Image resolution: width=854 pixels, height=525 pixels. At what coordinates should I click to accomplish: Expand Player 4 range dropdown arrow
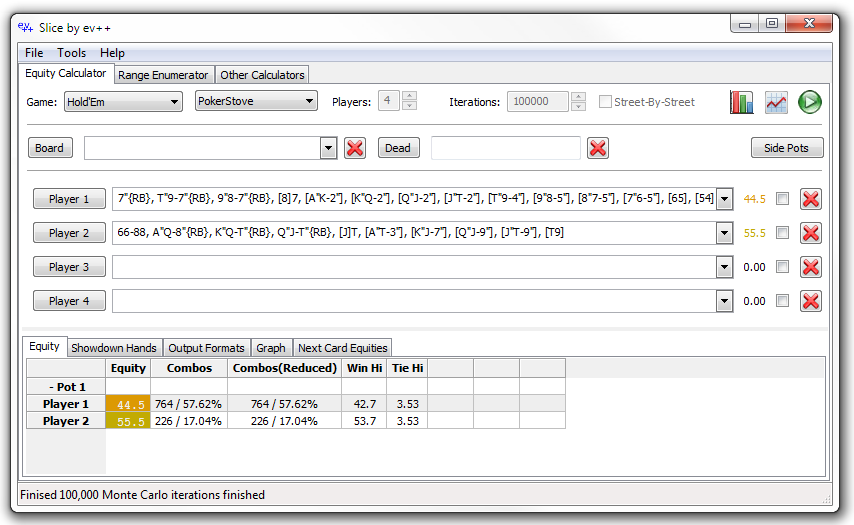724,301
